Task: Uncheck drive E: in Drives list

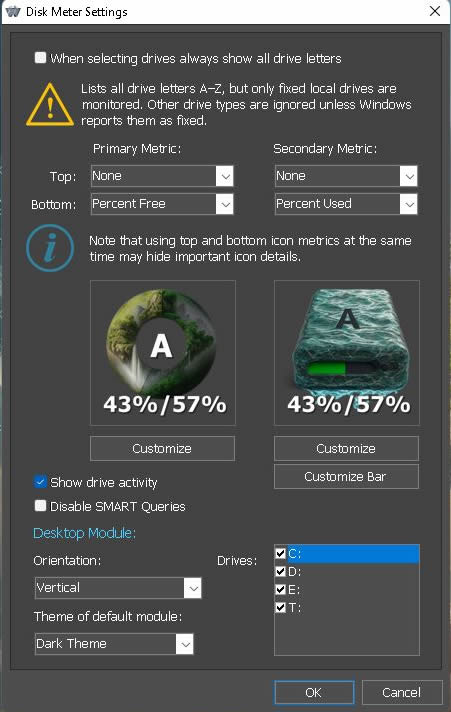Action: pyautogui.click(x=281, y=589)
